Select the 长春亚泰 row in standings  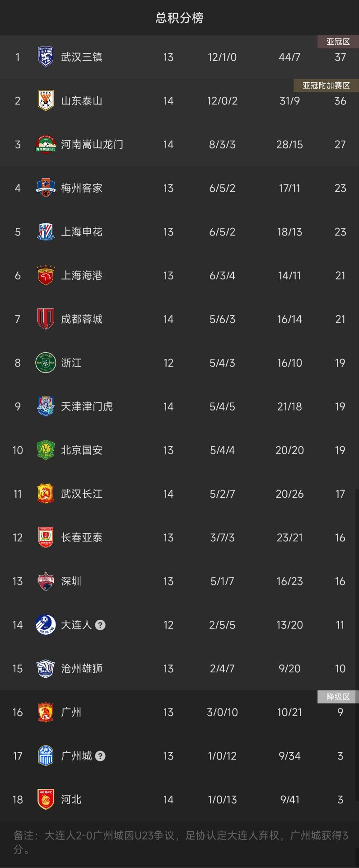179,538
